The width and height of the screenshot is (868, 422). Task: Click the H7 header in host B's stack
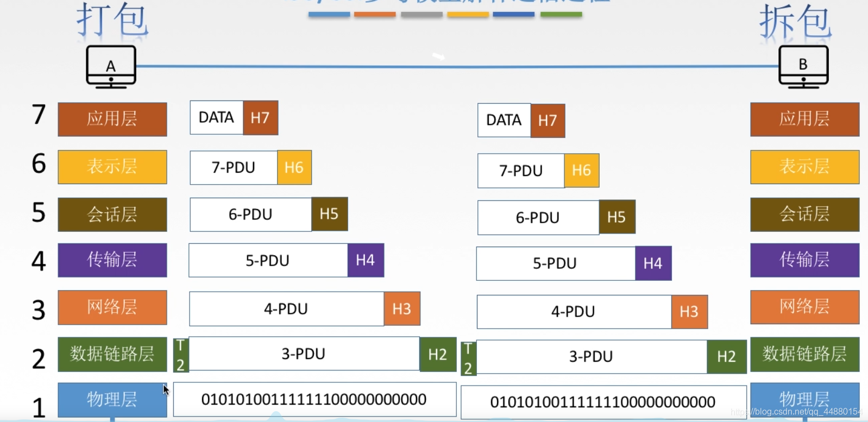(548, 121)
